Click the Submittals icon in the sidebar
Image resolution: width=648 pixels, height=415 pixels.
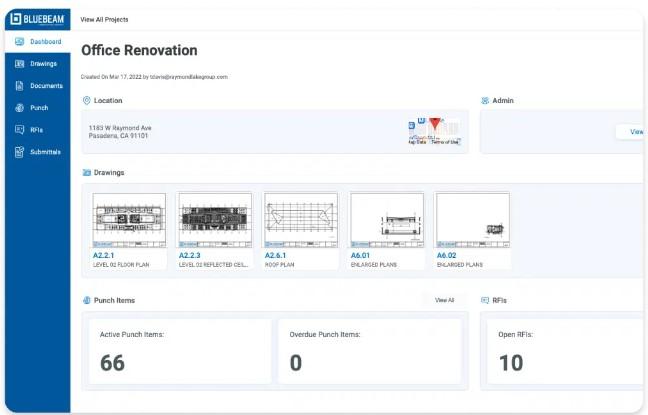(x=19, y=152)
